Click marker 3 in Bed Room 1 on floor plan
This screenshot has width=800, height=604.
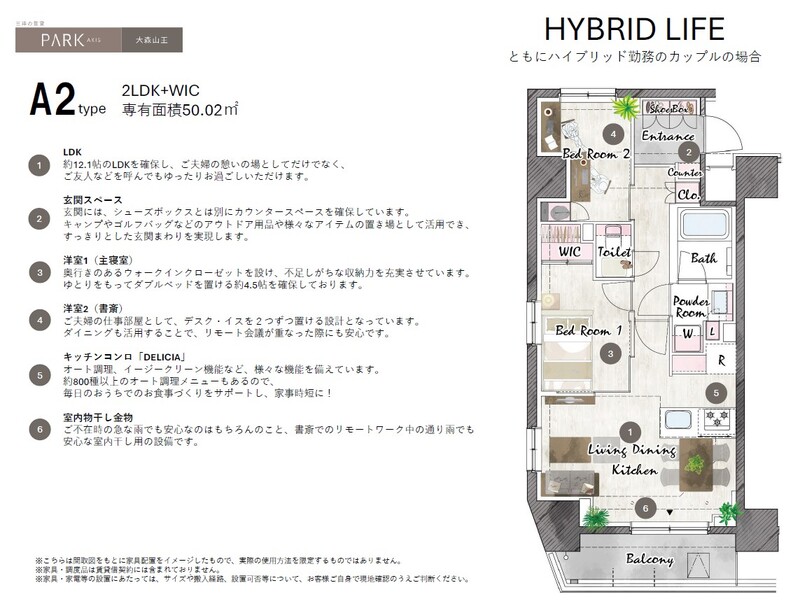click(x=610, y=353)
